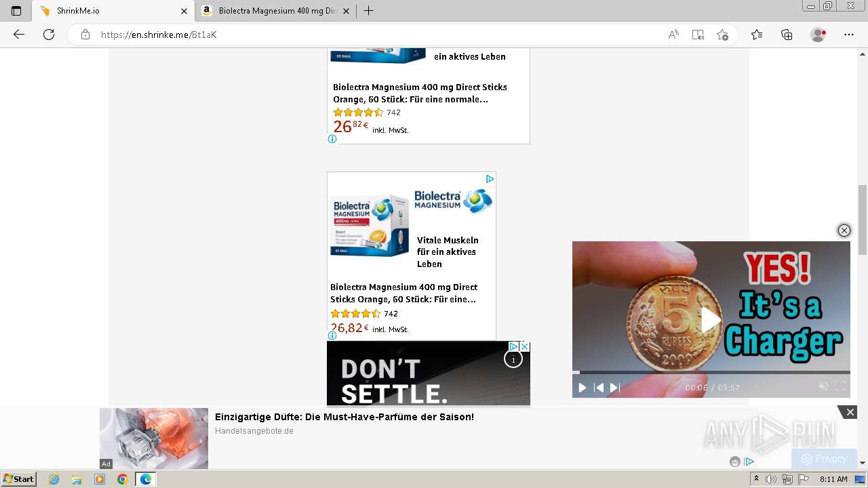This screenshot has width=868, height=488.
Task: Seek on the video progress bar
Action: point(711,372)
